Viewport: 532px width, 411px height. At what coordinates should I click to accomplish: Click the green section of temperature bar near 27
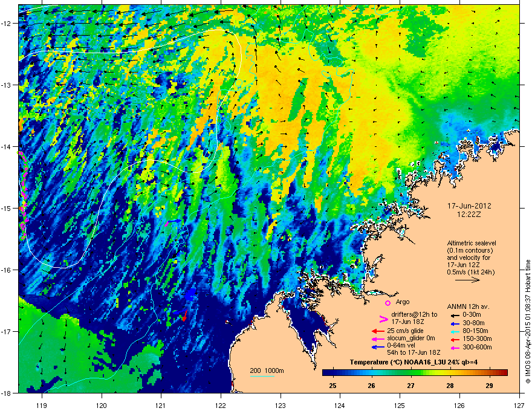[x=411, y=372]
